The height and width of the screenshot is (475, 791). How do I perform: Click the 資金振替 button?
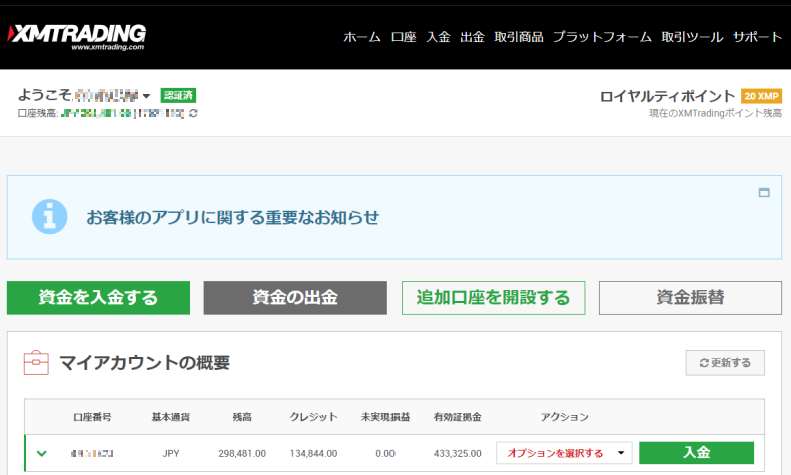coord(690,298)
